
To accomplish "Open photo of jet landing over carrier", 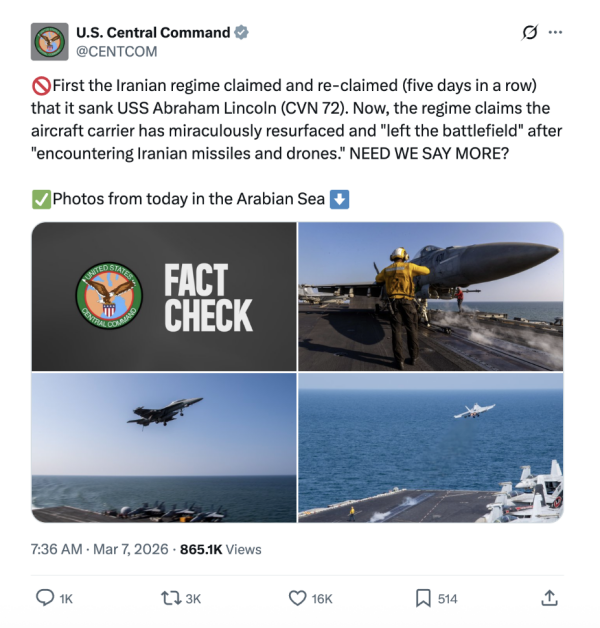I will tap(164, 448).
